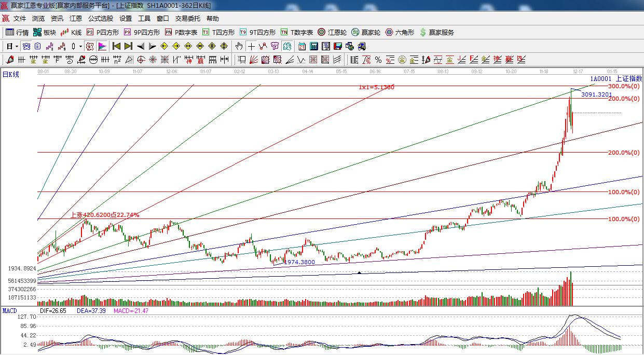Click the calculator icon in toolbar
This screenshot has width=644, height=355.
(314, 46)
